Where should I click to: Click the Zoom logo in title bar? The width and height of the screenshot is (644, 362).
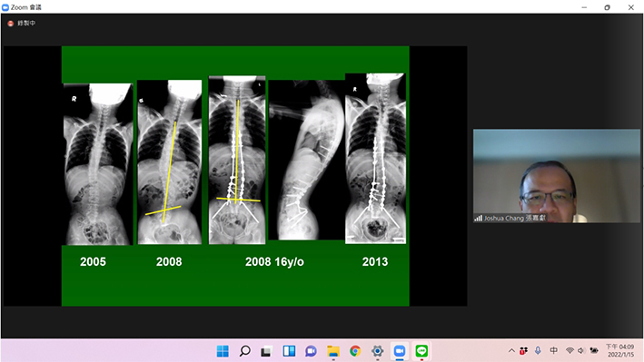pos(5,7)
